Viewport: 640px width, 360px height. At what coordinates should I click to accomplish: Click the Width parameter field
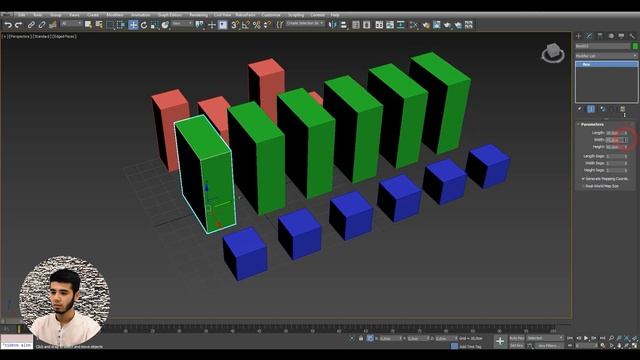click(x=615, y=140)
